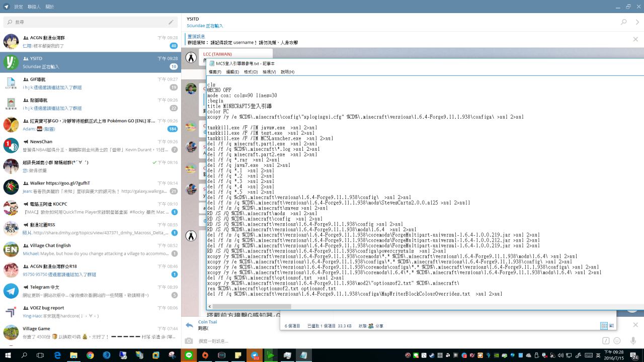The width and height of the screenshot is (644, 362).
Task: Click the search-in-chat magnifier icon
Action: (624, 22)
